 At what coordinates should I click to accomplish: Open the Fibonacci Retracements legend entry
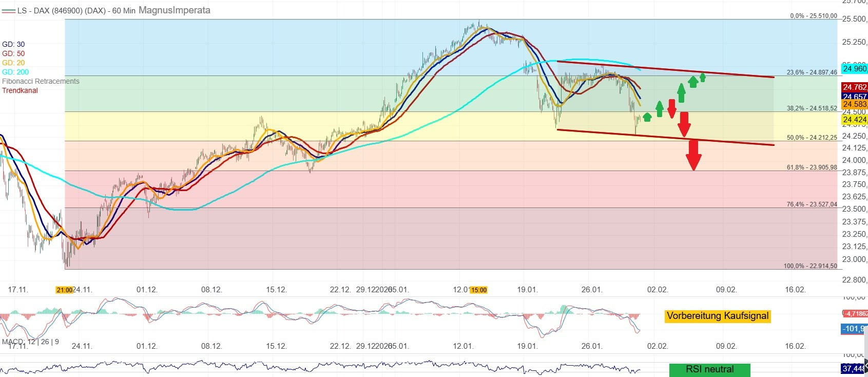click(x=41, y=81)
